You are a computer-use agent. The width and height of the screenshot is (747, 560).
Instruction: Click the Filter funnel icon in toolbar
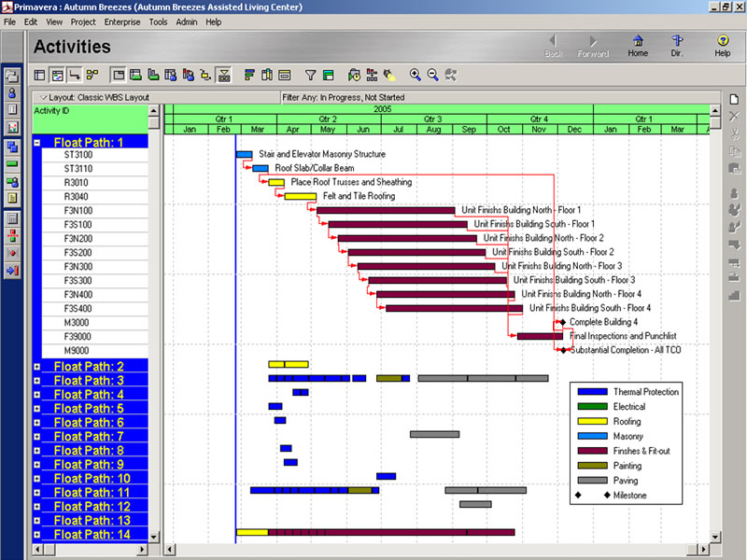pyautogui.click(x=312, y=75)
